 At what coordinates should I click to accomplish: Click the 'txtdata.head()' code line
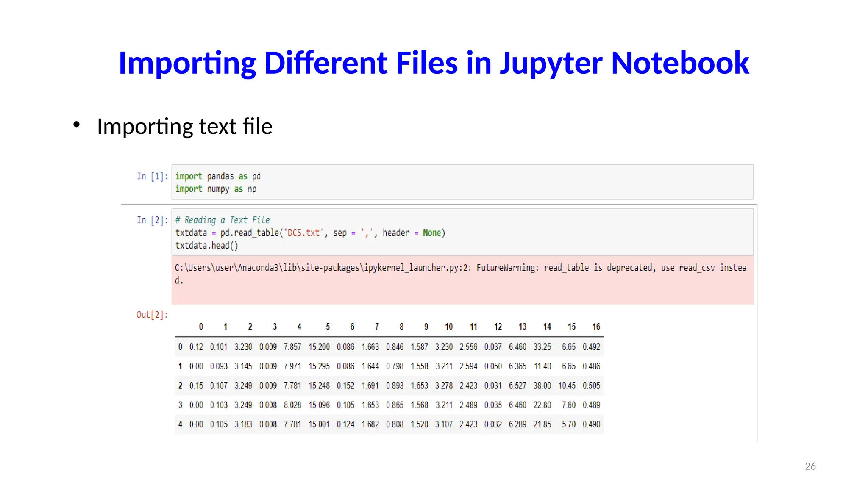tap(207, 246)
